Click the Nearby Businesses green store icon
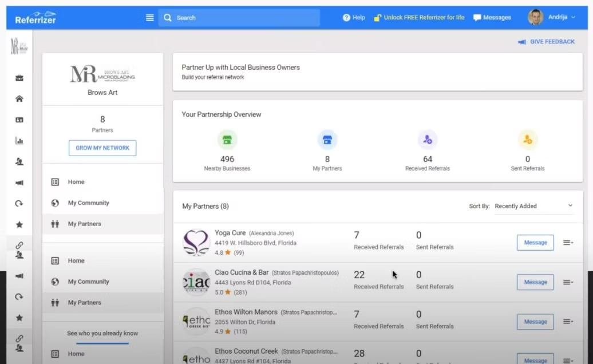This screenshot has height=364, width=593. [x=227, y=140]
